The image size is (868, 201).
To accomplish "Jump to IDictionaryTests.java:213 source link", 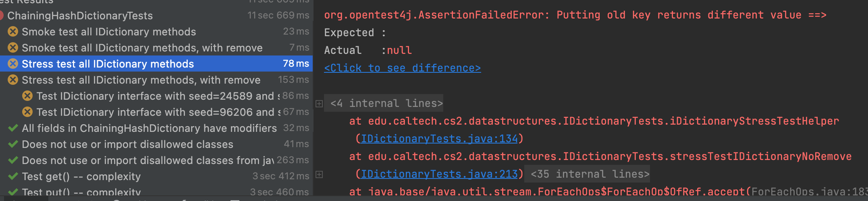I will click(x=439, y=174).
